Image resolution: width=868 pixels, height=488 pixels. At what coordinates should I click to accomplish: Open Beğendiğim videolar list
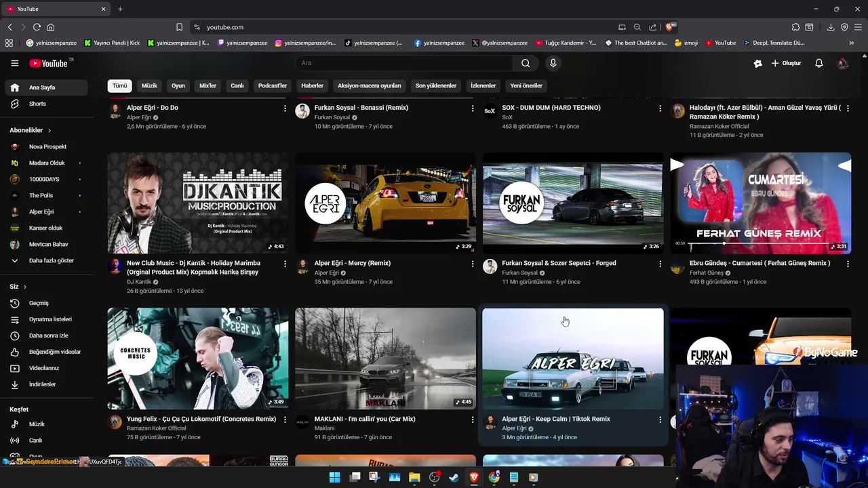[x=46, y=352]
